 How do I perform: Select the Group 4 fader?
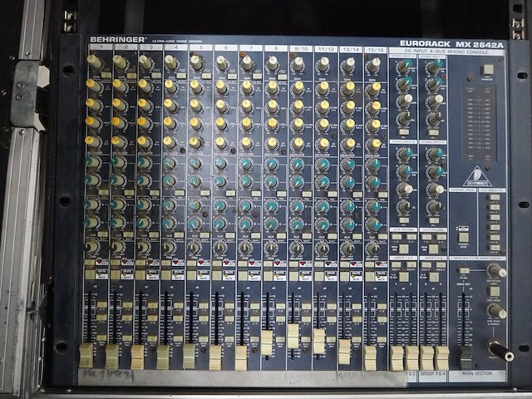click(442, 358)
